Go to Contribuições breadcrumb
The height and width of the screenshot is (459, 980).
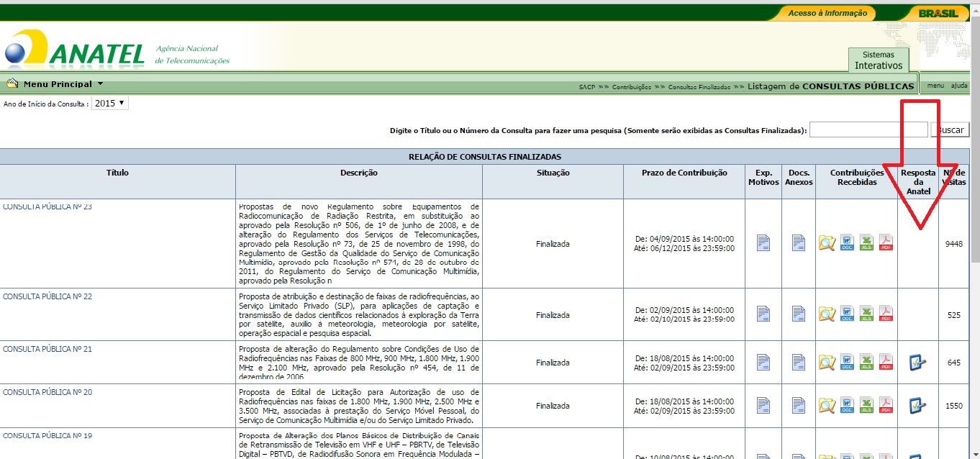point(631,87)
